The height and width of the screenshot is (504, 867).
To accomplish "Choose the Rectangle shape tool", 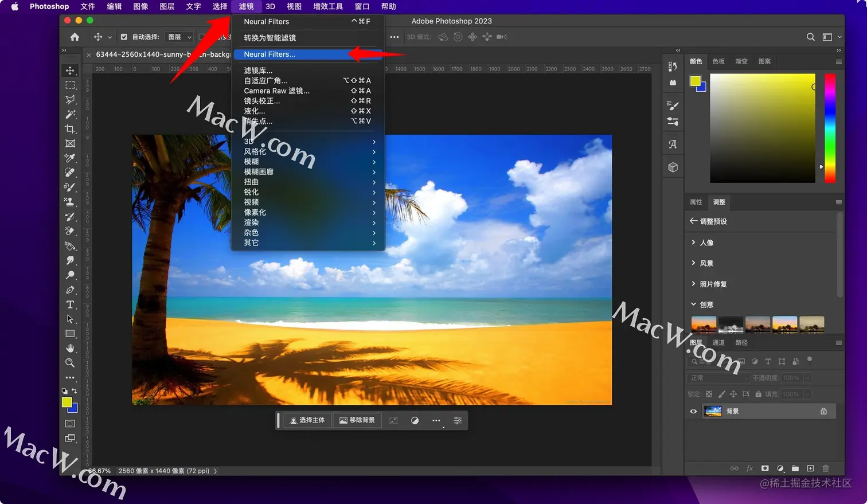I will pyautogui.click(x=70, y=333).
